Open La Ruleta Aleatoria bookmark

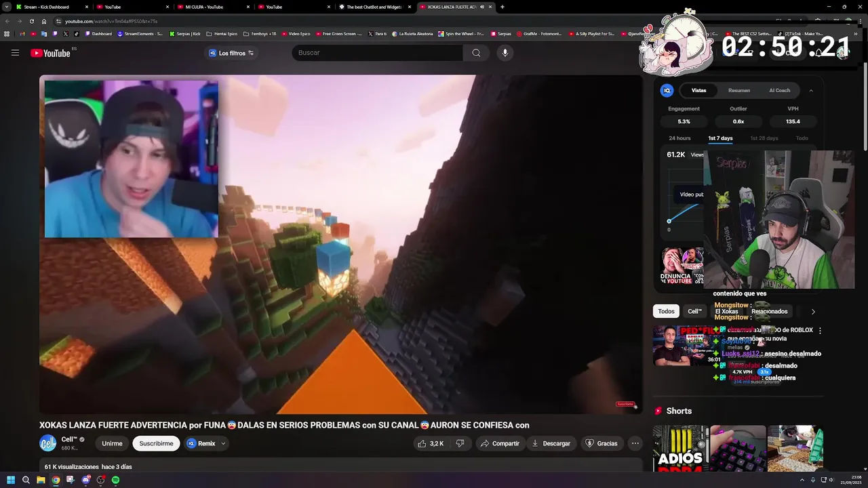click(x=413, y=33)
